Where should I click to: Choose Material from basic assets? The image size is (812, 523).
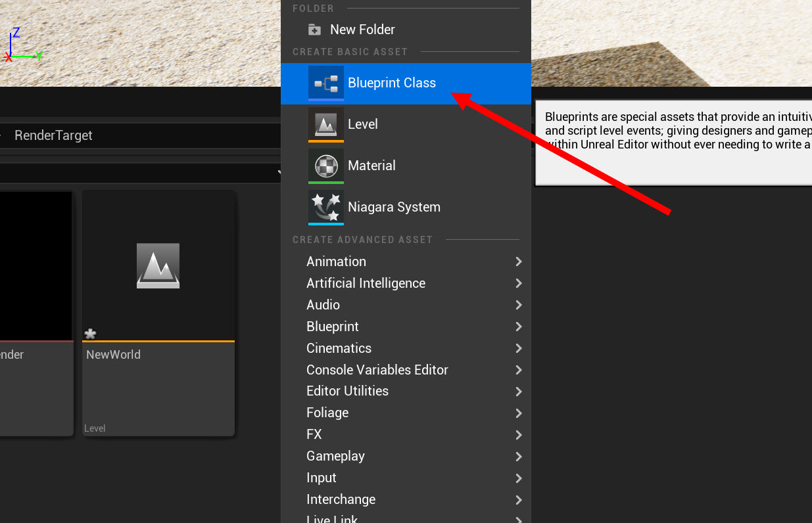coord(406,166)
